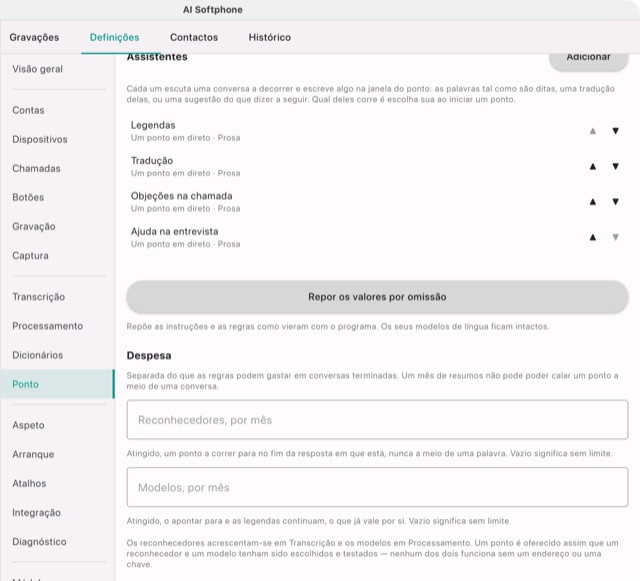The height and width of the screenshot is (581, 640).
Task: Move Ajuda na entrevista up
Action: point(593,237)
